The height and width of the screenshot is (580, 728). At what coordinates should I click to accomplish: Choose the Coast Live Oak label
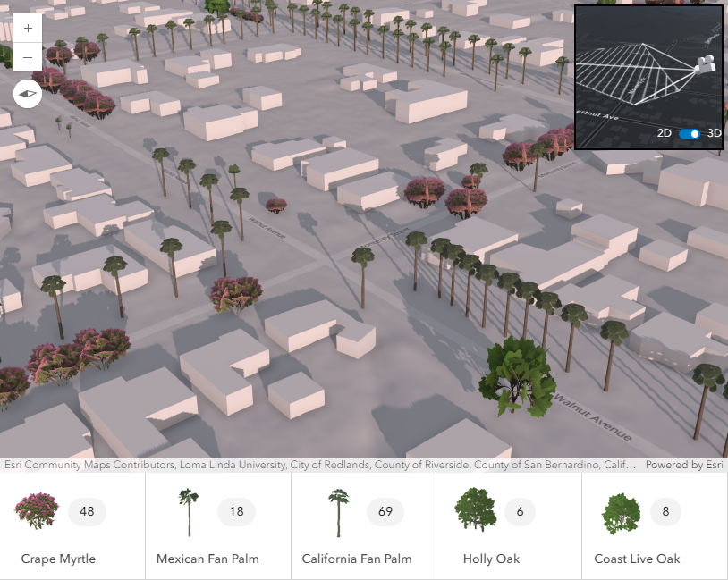637,559
